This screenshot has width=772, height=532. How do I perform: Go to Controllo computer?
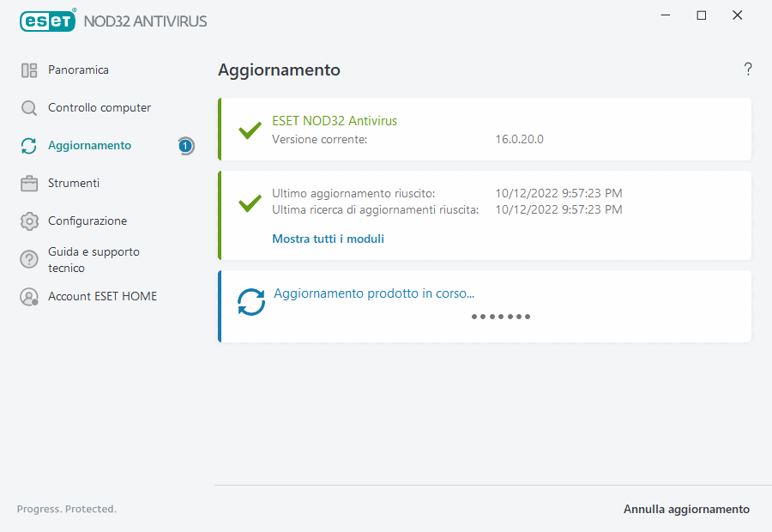pyautogui.click(x=100, y=108)
